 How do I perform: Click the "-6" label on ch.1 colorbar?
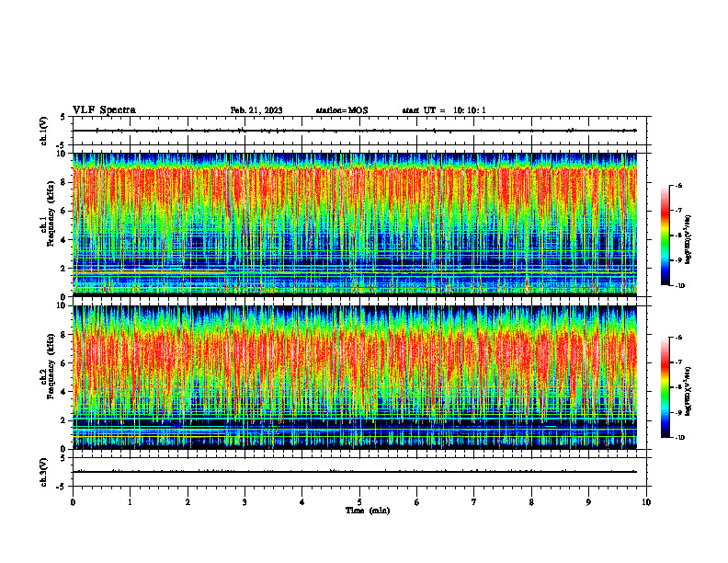pos(678,185)
